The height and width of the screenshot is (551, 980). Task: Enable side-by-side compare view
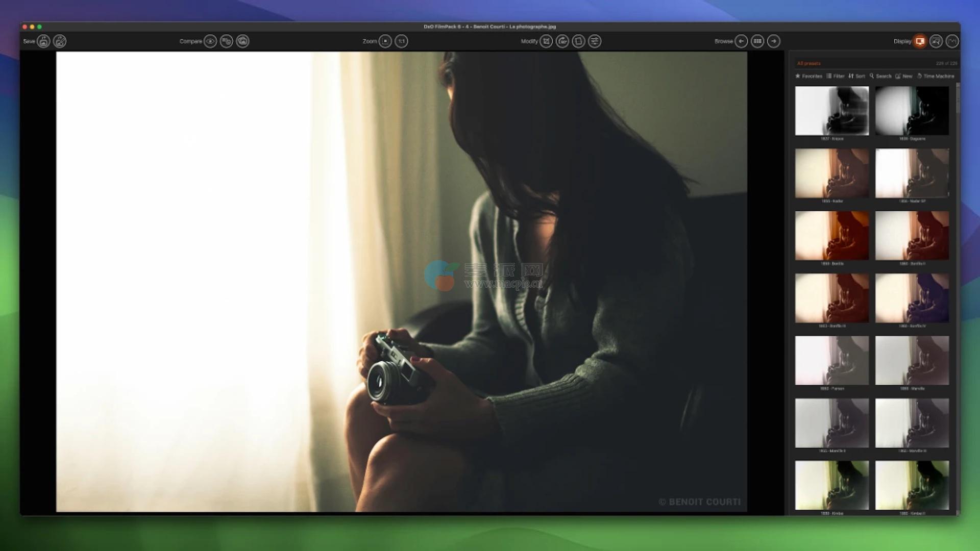tap(227, 41)
